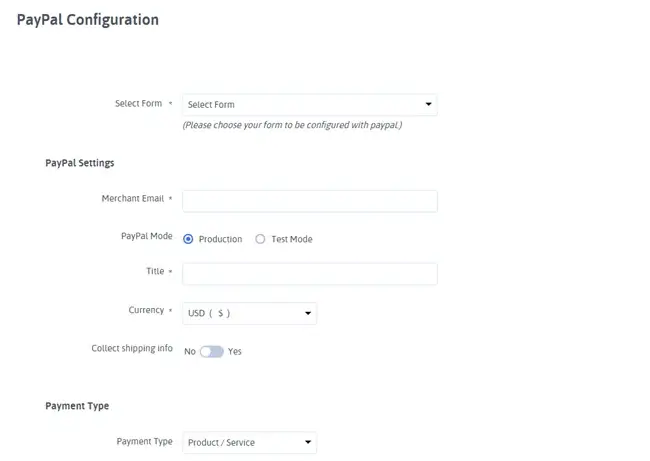Click the No label beside shipping toggle

[190, 352]
